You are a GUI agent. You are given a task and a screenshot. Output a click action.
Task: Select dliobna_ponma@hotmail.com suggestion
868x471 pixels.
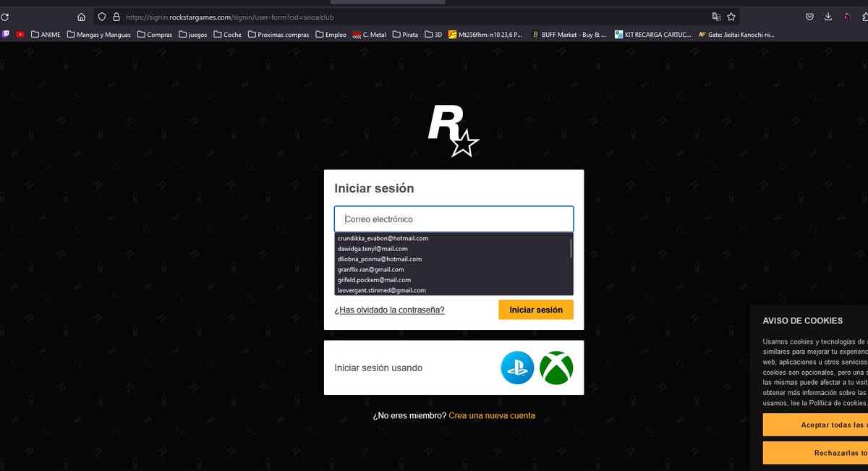453,259
